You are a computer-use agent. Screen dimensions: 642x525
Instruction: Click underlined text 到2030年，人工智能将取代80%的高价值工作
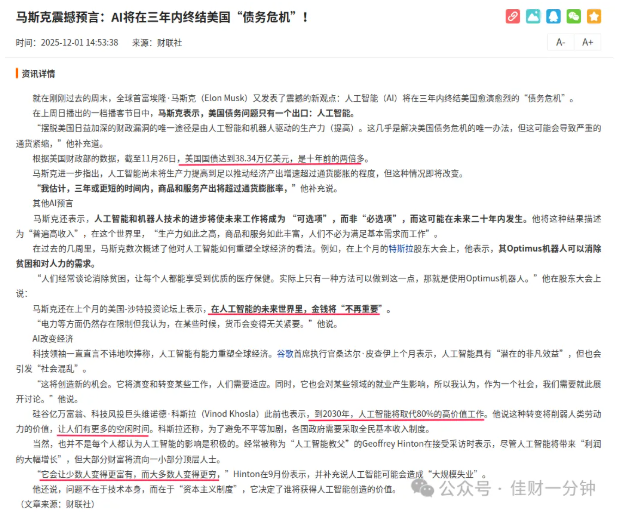tap(399, 414)
